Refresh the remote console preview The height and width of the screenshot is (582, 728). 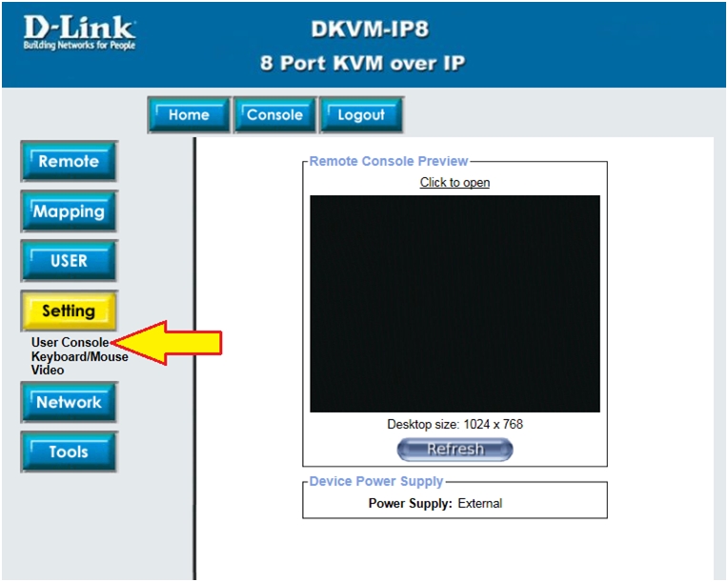coord(455,450)
